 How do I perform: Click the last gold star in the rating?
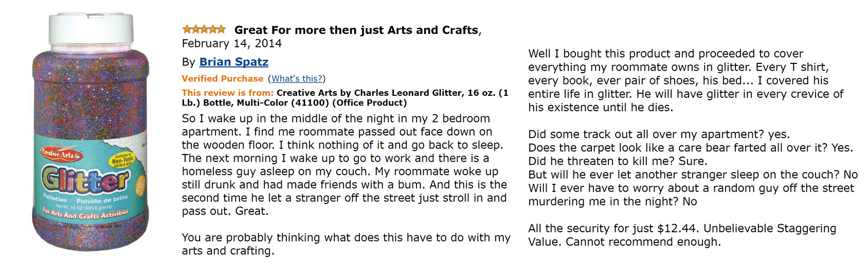pos(221,29)
